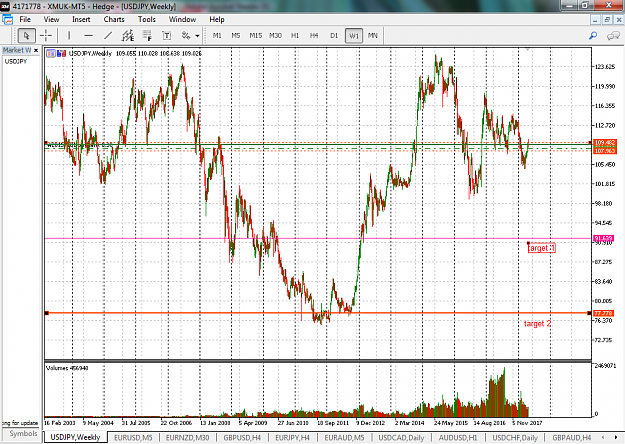Click the Volumes indicator label
This screenshot has width=625, height=444.
[67, 368]
